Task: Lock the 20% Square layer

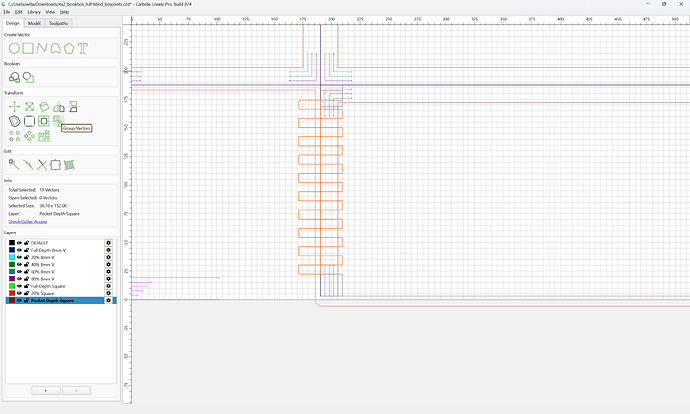Action: 26,293
